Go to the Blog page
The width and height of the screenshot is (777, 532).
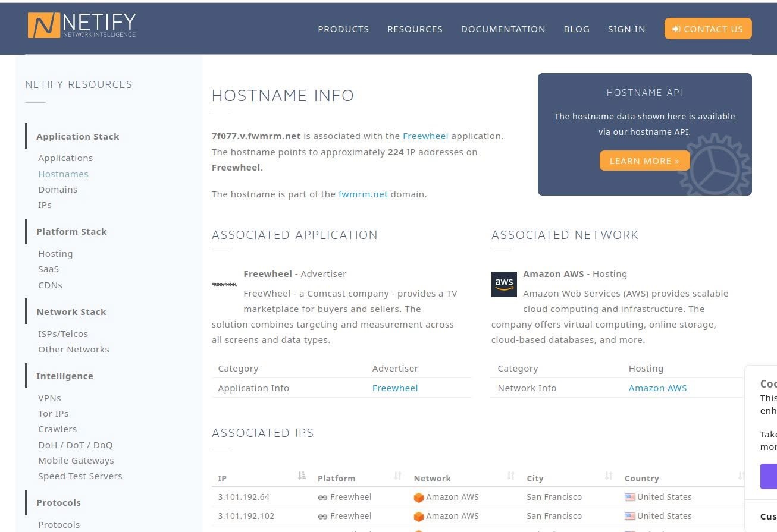(577, 29)
